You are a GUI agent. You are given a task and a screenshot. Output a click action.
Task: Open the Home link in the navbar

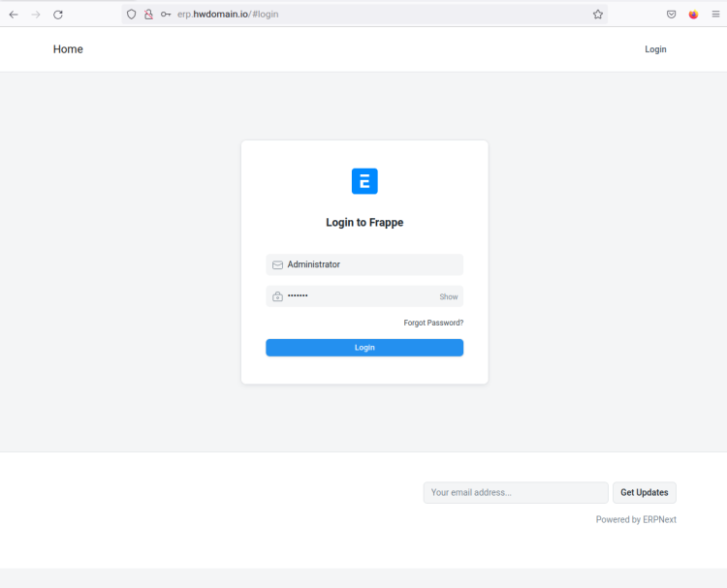(x=68, y=49)
